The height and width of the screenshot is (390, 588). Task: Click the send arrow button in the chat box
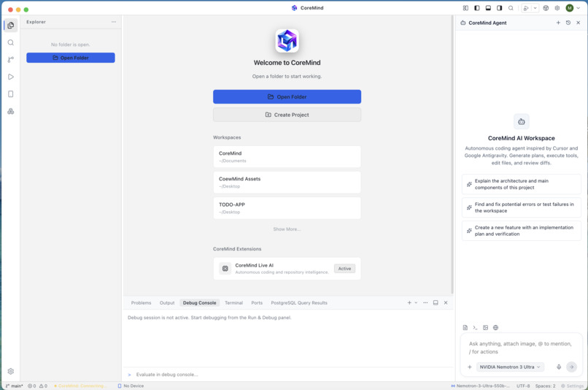571,367
